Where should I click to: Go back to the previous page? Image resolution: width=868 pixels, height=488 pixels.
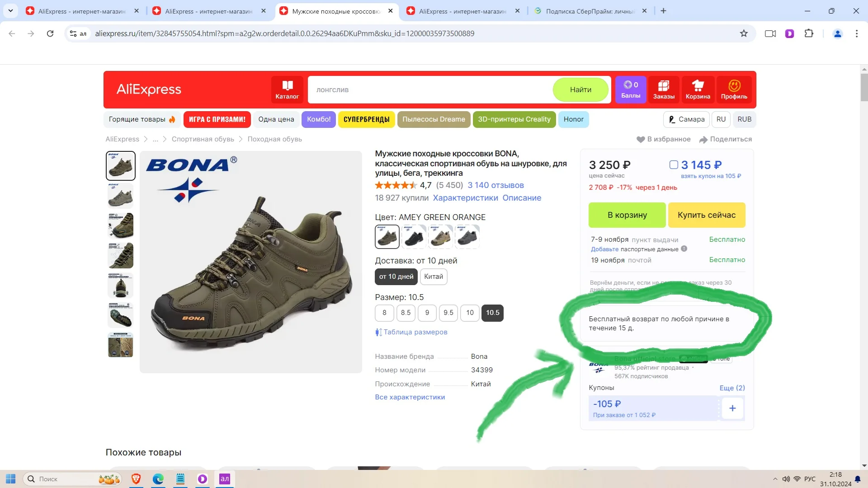coord(12,33)
